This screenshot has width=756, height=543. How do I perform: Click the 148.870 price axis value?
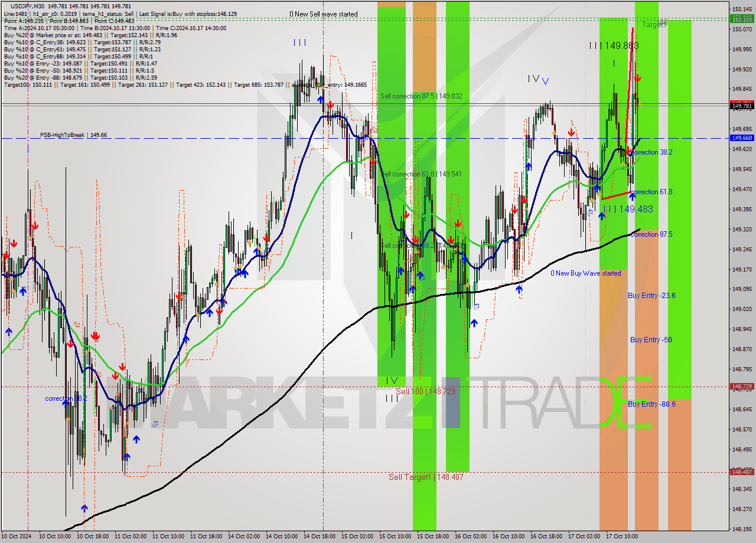[742, 349]
